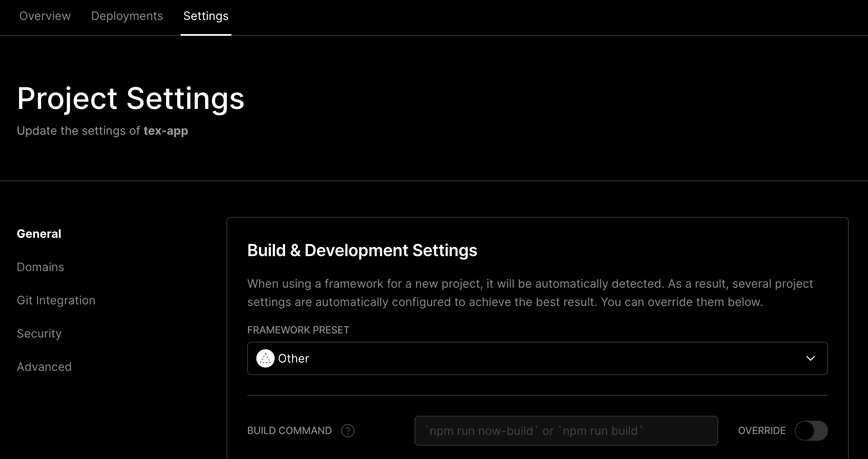The height and width of the screenshot is (459, 868).
Task: Open the Deployments tab
Action: pyautogui.click(x=127, y=16)
